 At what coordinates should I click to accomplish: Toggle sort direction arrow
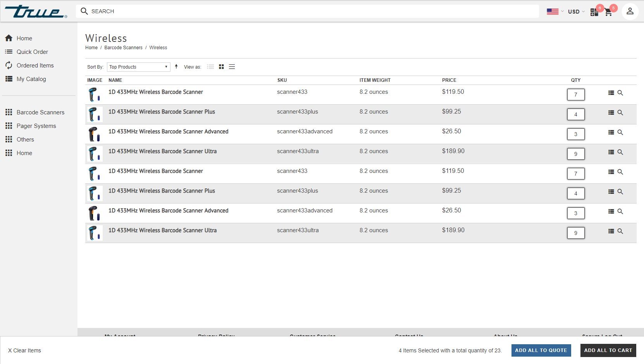click(176, 66)
